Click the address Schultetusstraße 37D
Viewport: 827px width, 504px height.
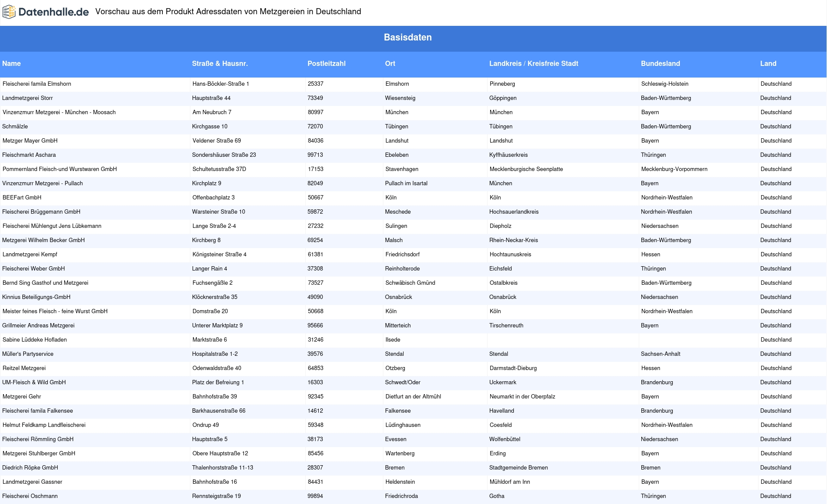[x=219, y=169]
